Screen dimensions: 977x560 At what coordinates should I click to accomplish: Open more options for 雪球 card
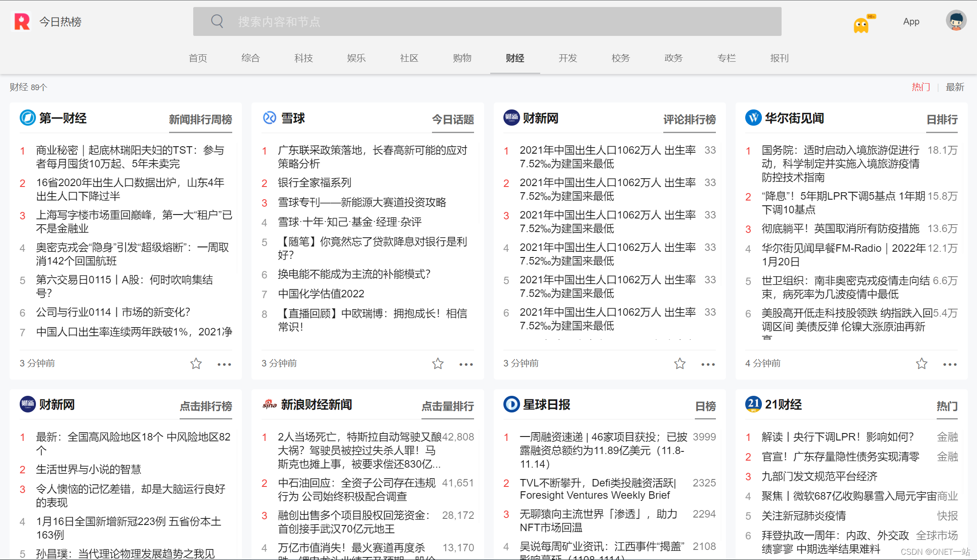[x=466, y=364]
